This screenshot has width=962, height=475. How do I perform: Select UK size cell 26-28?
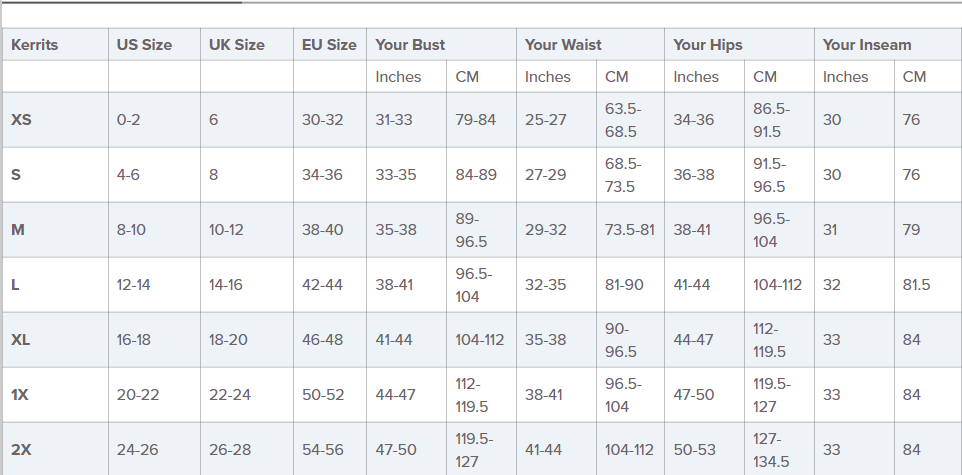[232, 450]
